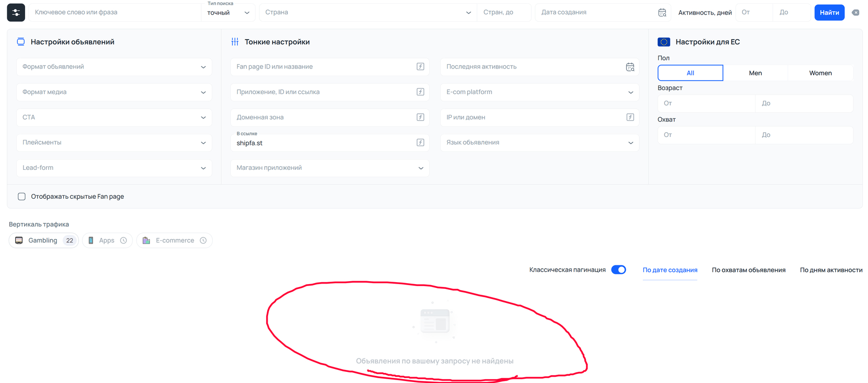Switch to По дням активности tab
Viewport: 868px width, 383px height.
point(831,270)
